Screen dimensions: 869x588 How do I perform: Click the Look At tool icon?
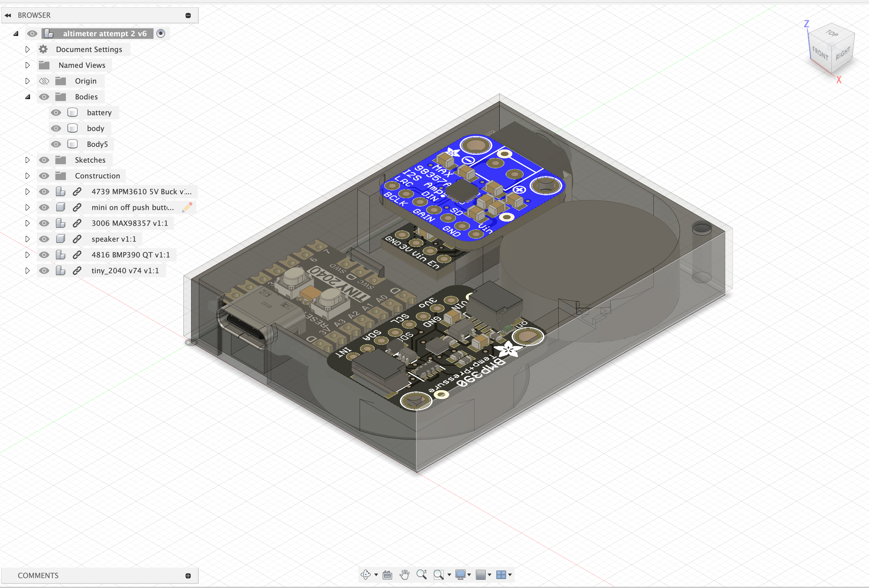[x=387, y=575]
